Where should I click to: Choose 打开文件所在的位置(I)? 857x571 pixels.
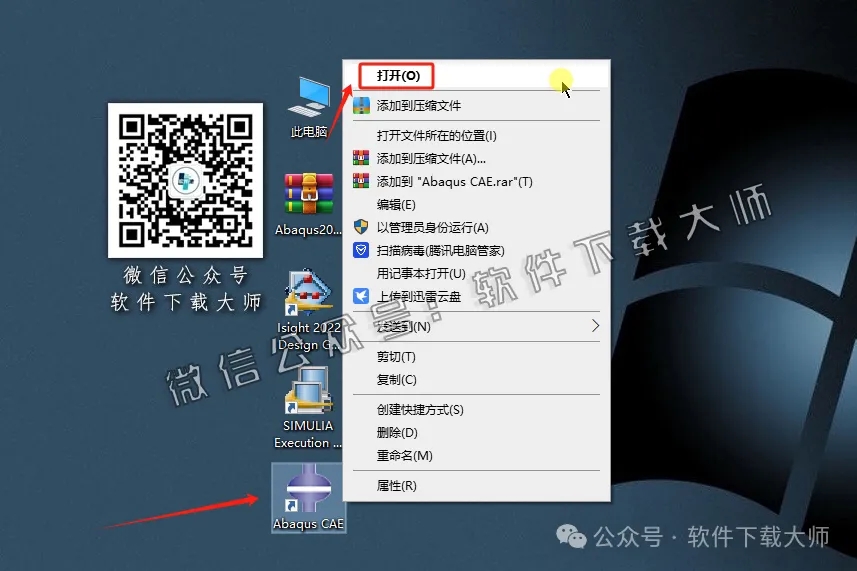tap(476, 136)
